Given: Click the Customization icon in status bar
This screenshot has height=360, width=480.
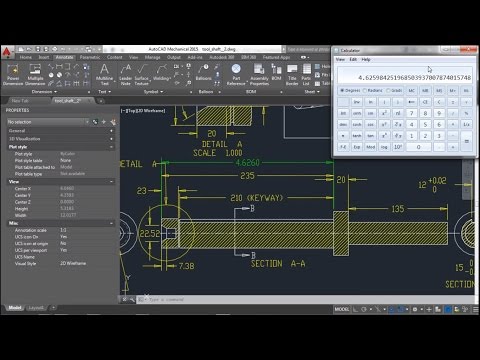Looking at the screenshot, I should point(476,309).
